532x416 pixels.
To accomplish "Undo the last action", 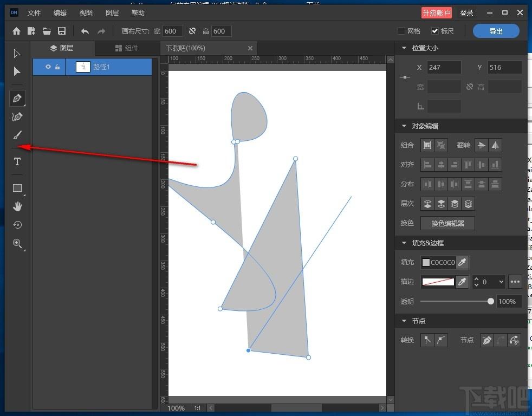I will coord(85,31).
